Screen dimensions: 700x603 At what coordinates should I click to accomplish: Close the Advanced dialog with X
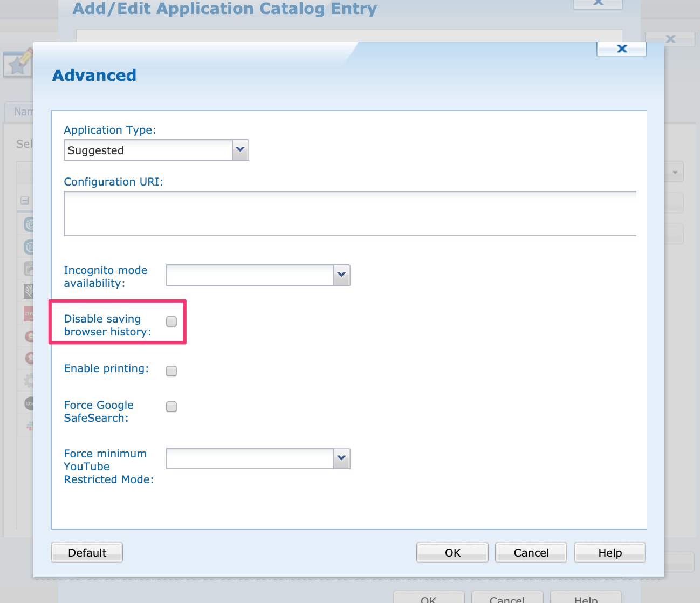(621, 49)
